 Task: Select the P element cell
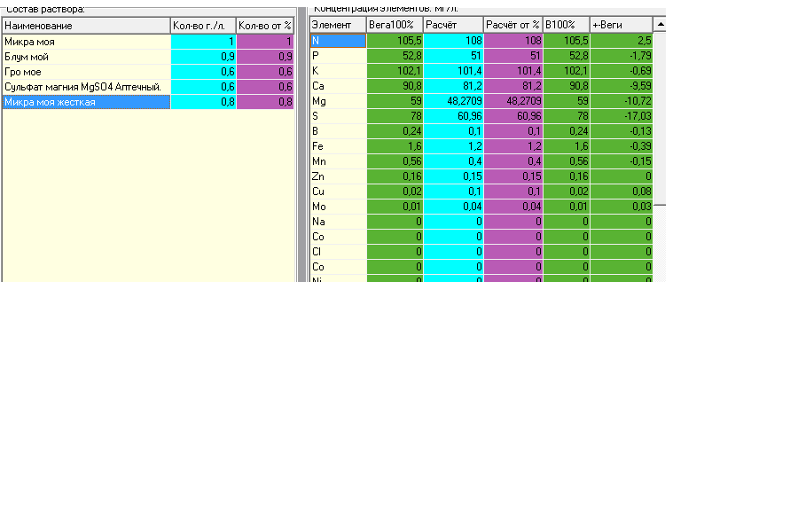(338, 56)
